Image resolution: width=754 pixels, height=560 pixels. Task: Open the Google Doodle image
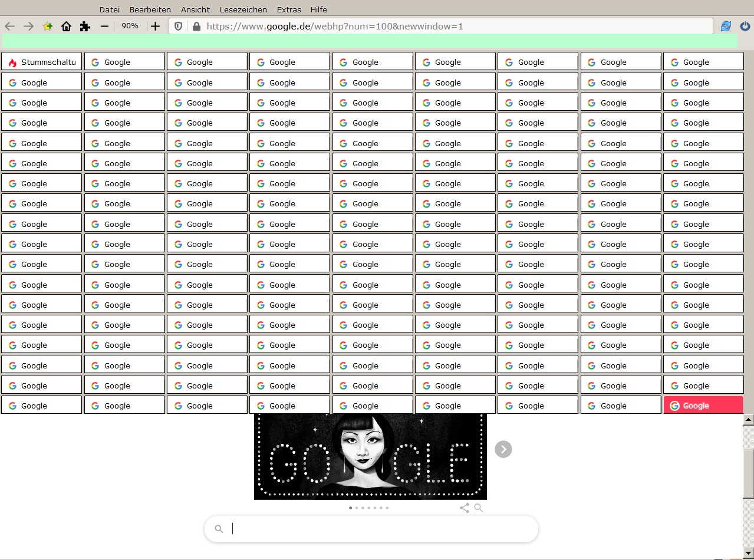tap(370, 456)
